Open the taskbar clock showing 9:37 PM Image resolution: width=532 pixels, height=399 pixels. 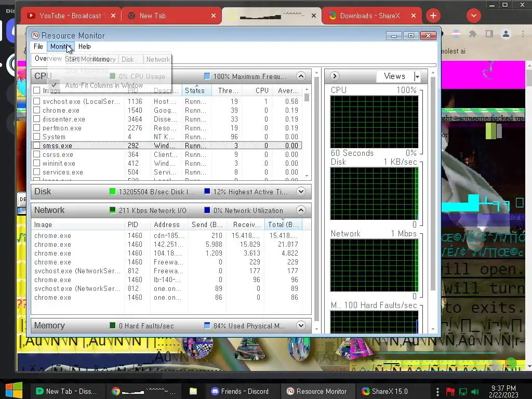tap(503, 391)
